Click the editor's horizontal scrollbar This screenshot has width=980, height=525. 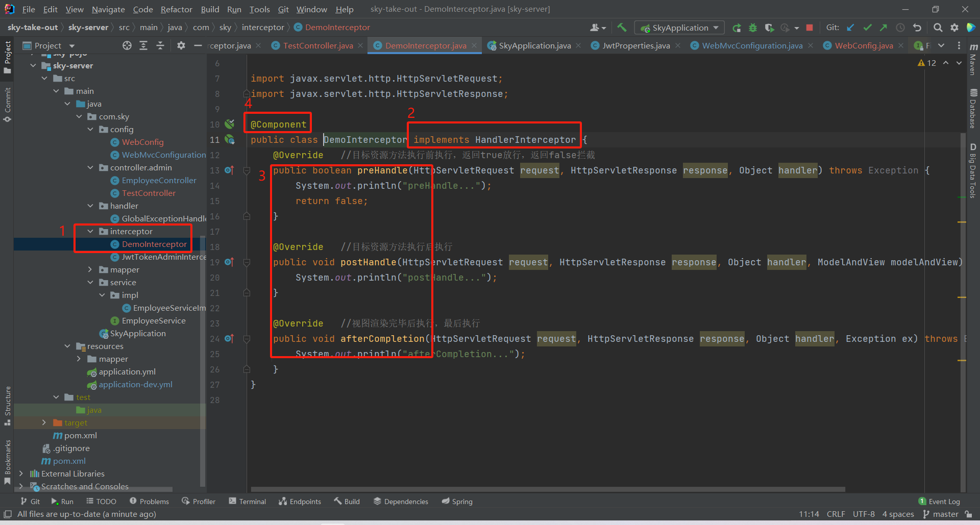click(x=547, y=489)
